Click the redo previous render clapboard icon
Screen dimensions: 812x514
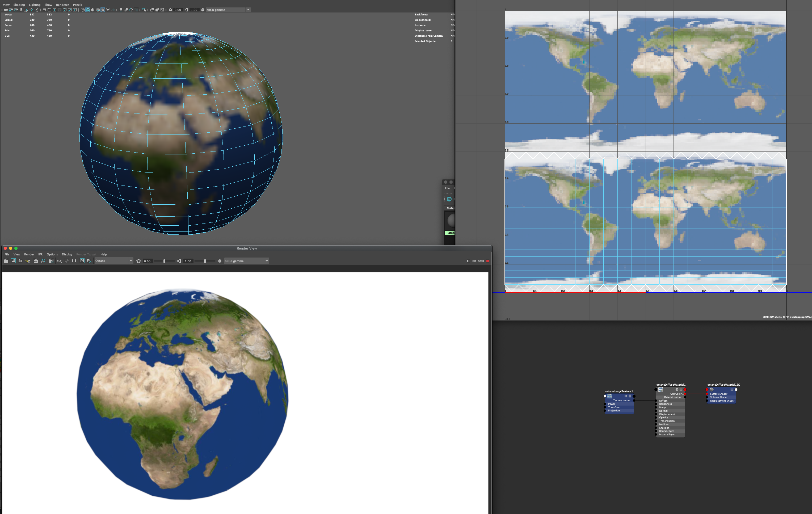pos(6,261)
